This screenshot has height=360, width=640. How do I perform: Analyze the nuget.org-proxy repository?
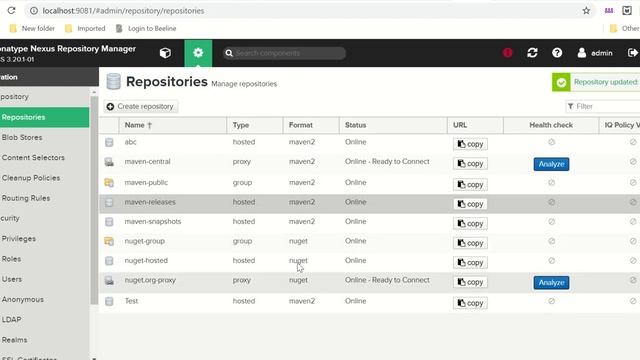tap(551, 282)
